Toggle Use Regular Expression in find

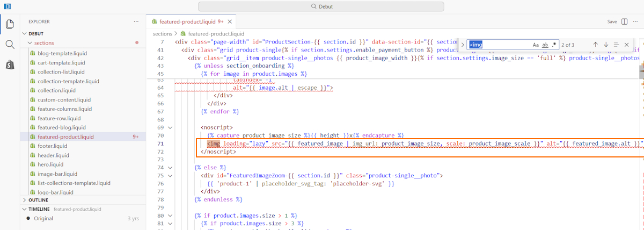pos(554,45)
